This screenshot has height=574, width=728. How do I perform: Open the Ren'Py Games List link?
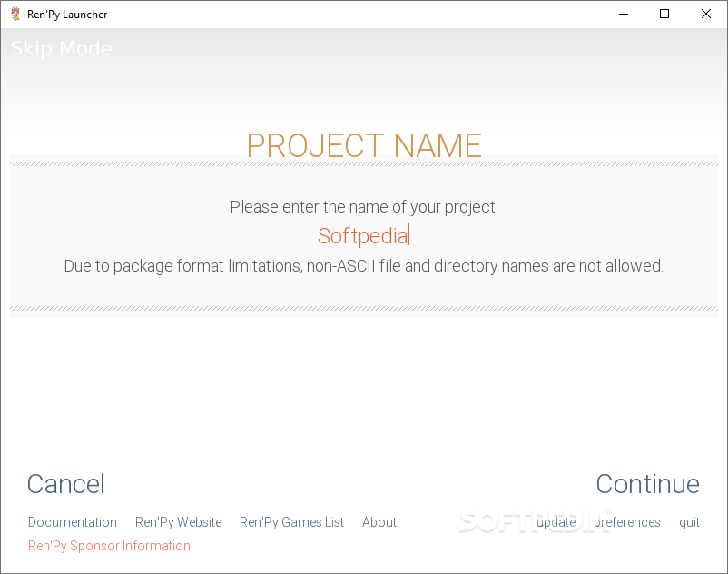click(x=291, y=522)
